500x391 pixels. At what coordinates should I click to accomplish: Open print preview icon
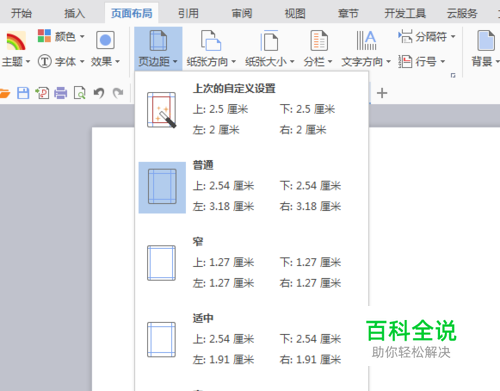pyautogui.click(x=80, y=93)
